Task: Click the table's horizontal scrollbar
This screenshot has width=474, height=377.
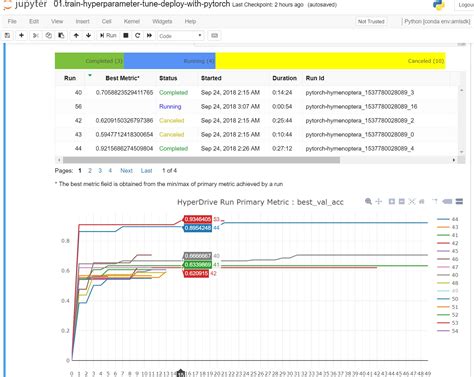Action: coord(201,160)
